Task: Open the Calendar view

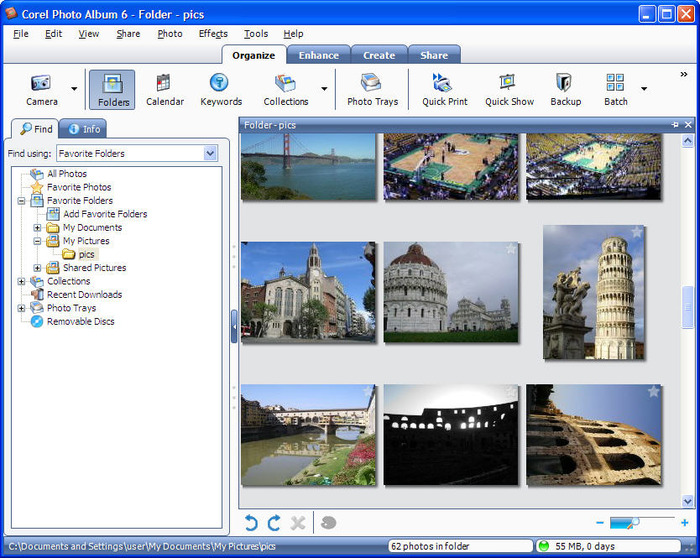Action: click(x=165, y=90)
